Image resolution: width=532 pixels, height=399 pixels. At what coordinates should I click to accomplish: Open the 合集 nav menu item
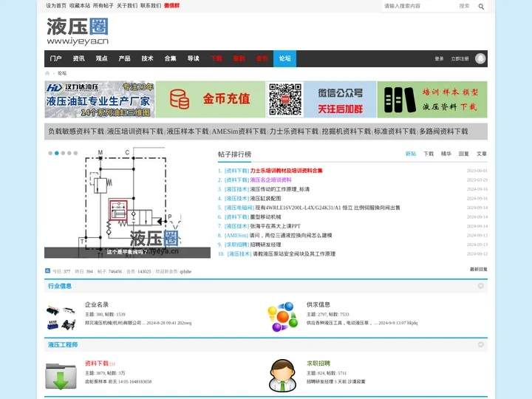pos(171,58)
